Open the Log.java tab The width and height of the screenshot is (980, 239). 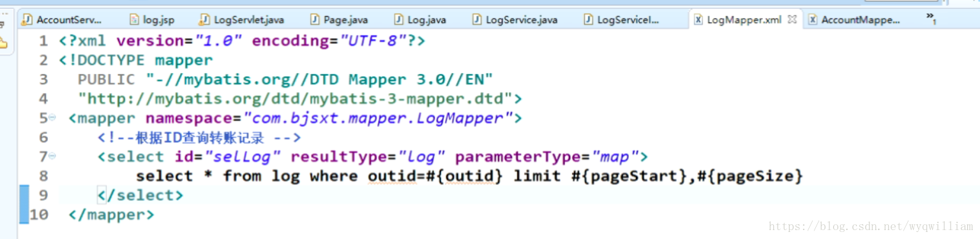(421, 20)
